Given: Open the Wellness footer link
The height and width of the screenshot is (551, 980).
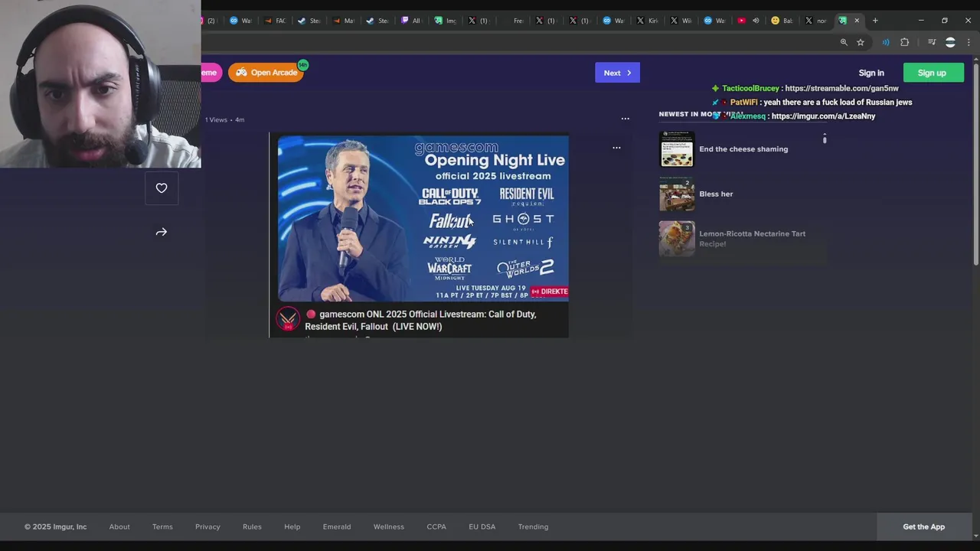Looking at the screenshot, I should pos(388,527).
